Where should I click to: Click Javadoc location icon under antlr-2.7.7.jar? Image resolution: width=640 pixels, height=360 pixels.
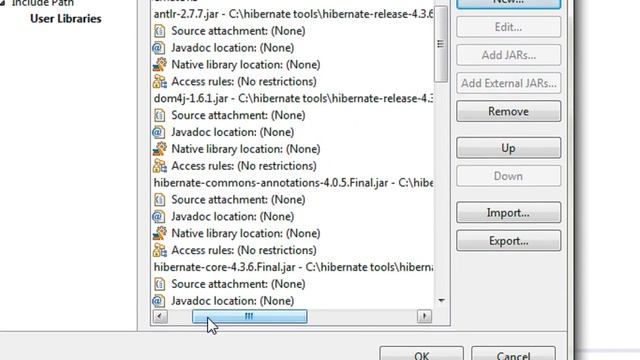[x=159, y=48]
